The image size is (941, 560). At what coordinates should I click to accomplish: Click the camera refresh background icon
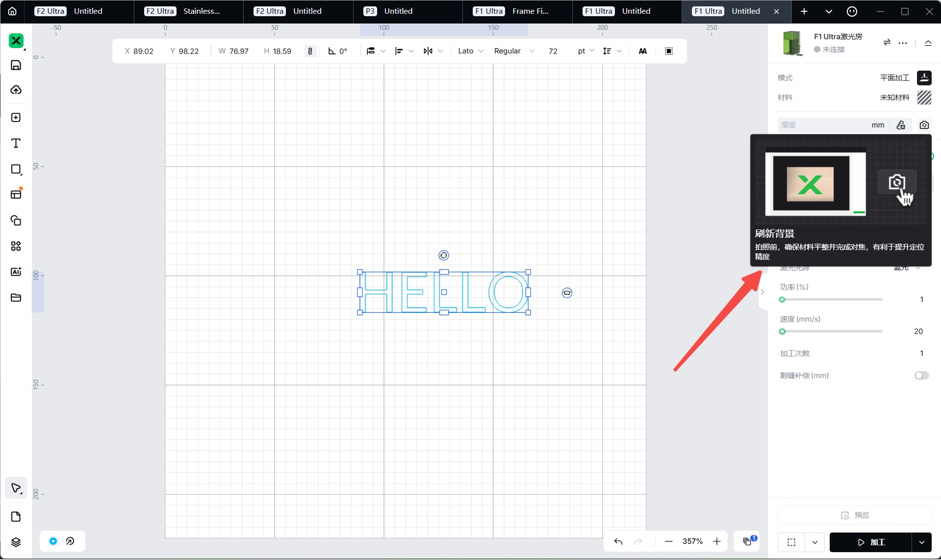pos(924,125)
